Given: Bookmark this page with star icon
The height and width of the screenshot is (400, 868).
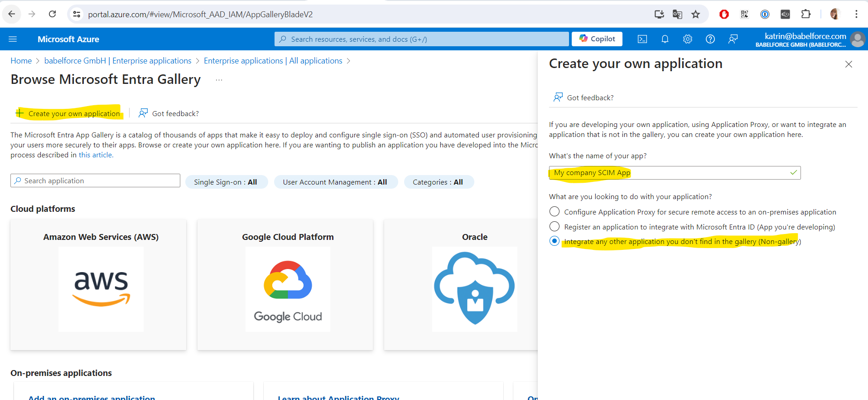Looking at the screenshot, I should click(x=696, y=15).
